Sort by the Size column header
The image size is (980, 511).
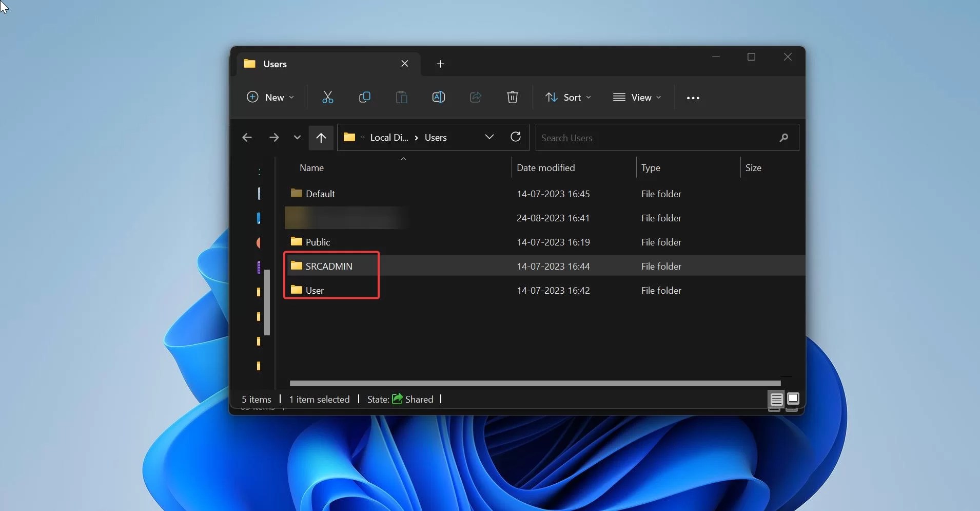[753, 168]
